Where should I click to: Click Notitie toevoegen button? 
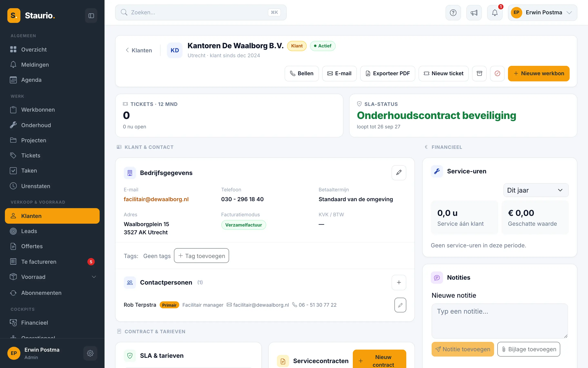463,349
